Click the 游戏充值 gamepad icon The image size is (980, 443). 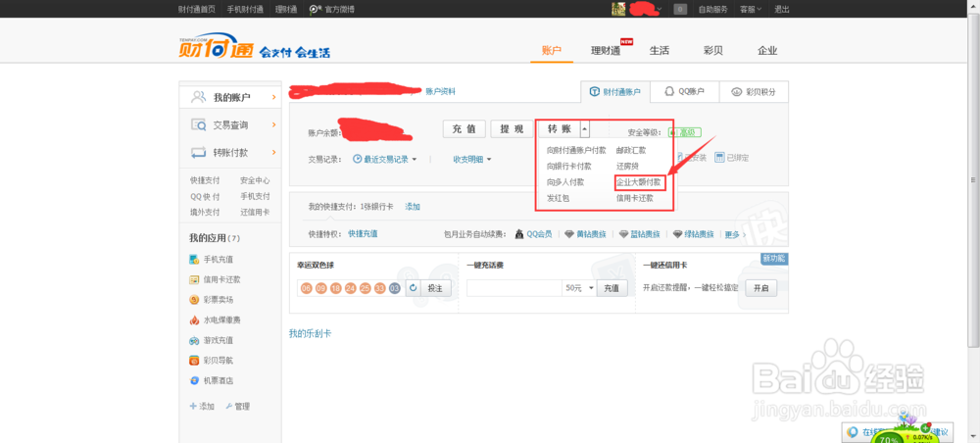[194, 340]
